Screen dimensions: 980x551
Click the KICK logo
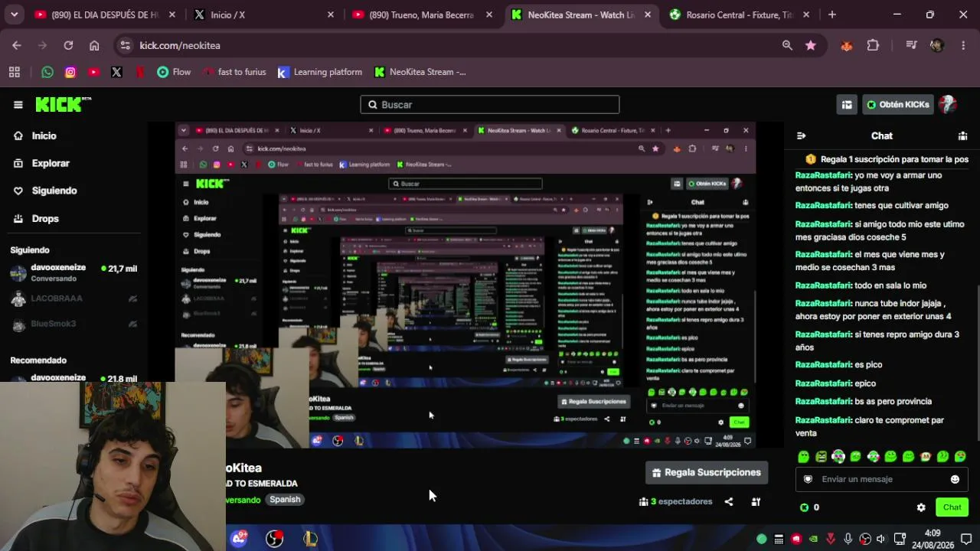(x=63, y=105)
